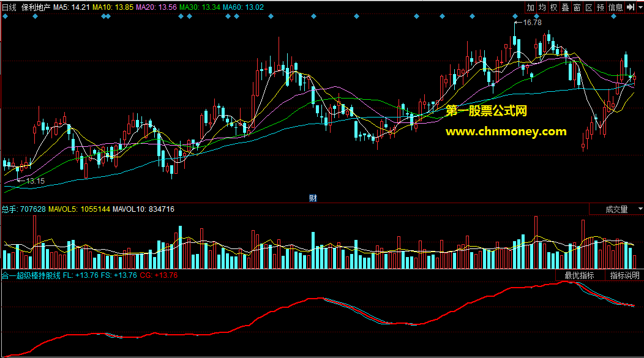This screenshot has width=644, height=358.
Task: Choose the 区 interval statistics button
Action: [588, 7]
